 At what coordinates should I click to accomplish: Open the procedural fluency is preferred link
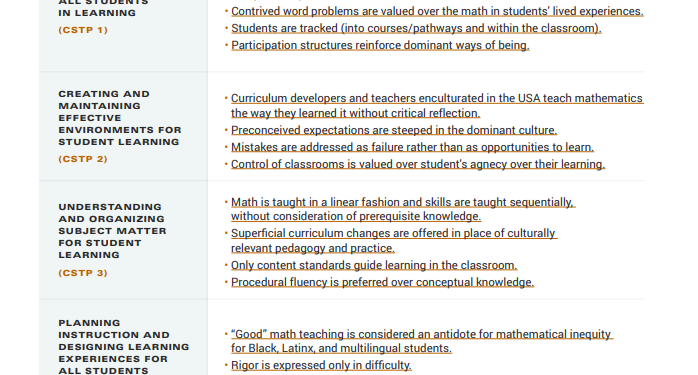coord(382,282)
